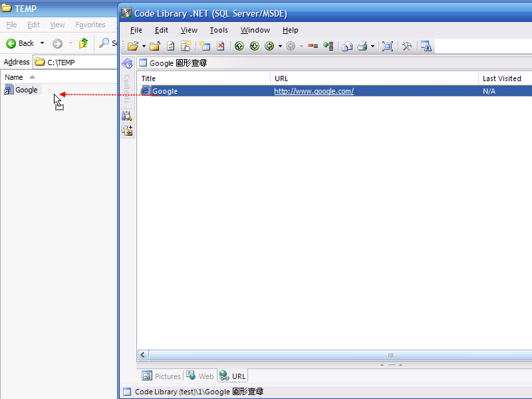Open the Favorites menu in TEMP window

click(90, 25)
